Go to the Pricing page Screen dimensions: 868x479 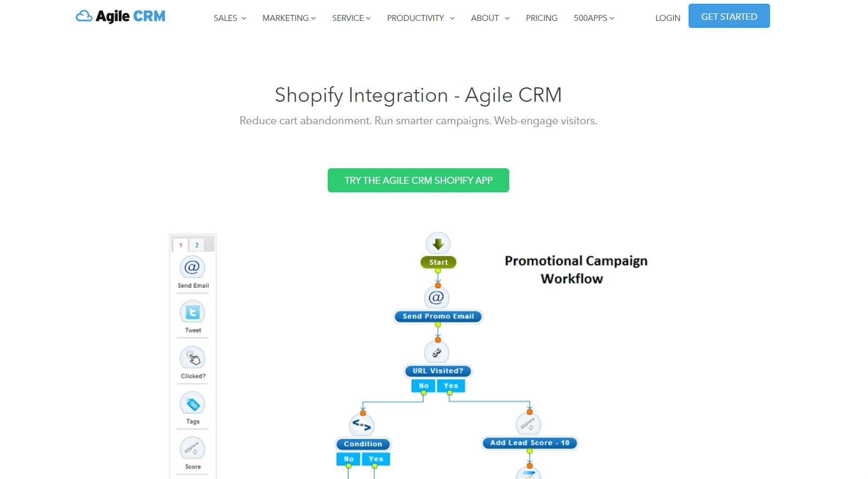pos(541,18)
